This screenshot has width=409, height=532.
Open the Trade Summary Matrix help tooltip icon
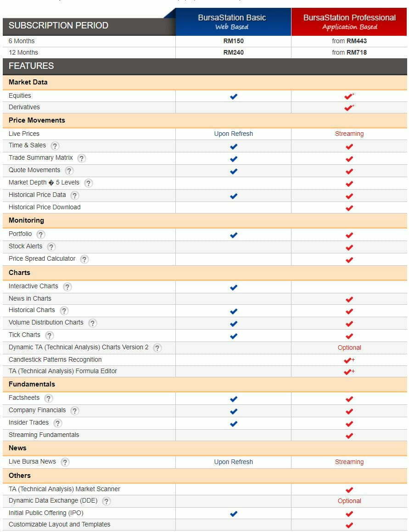(82, 158)
